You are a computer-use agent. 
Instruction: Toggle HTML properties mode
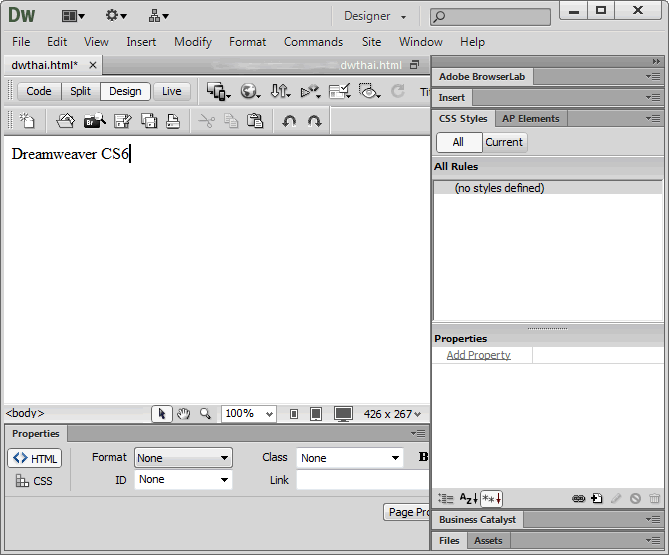point(35,459)
